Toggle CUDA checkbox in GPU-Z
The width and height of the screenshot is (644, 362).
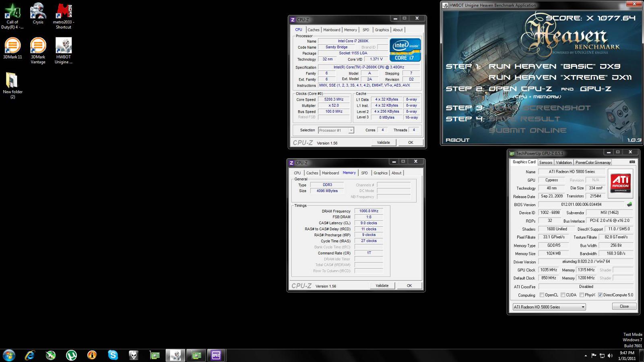point(563,295)
